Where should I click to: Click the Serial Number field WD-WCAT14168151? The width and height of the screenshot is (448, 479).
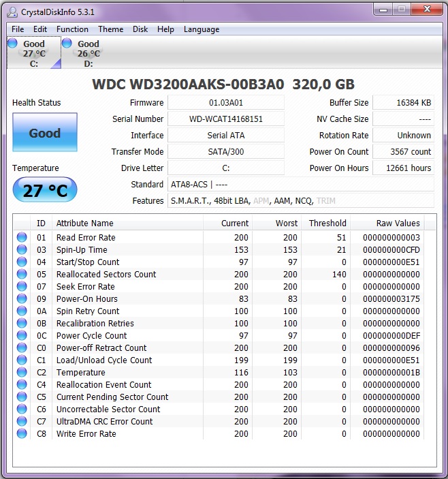[x=226, y=119]
